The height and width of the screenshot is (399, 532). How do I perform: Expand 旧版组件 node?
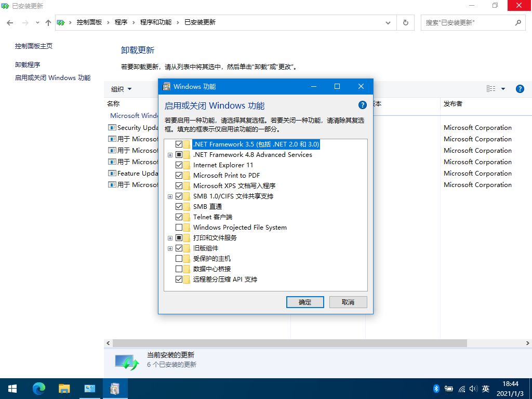click(x=170, y=249)
